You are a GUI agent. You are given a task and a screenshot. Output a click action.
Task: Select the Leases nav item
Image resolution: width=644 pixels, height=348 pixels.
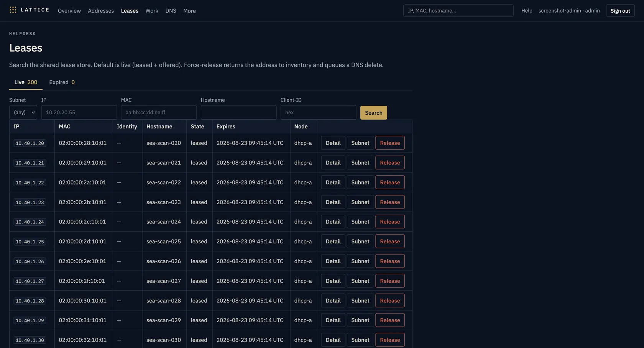tap(130, 11)
